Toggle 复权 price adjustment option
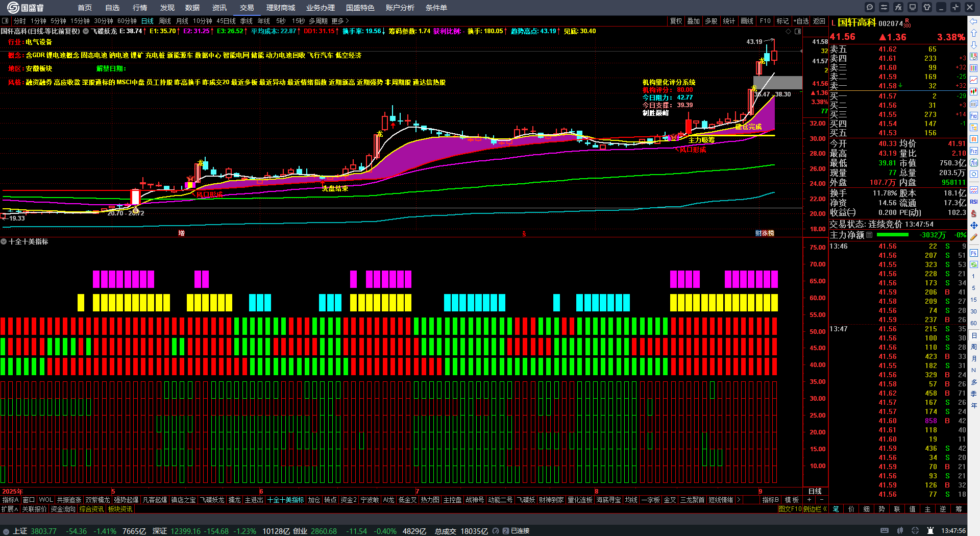The width and height of the screenshot is (980, 536). coord(676,21)
